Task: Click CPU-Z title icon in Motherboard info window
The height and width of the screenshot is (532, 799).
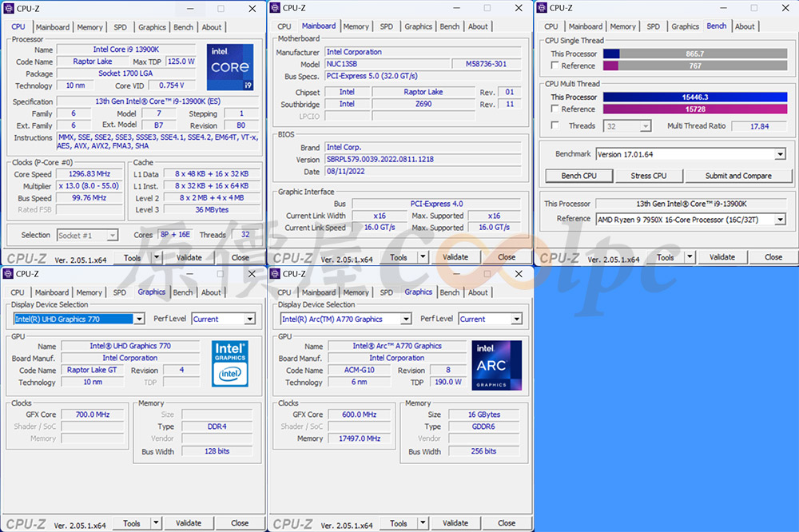Action: click(x=275, y=8)
